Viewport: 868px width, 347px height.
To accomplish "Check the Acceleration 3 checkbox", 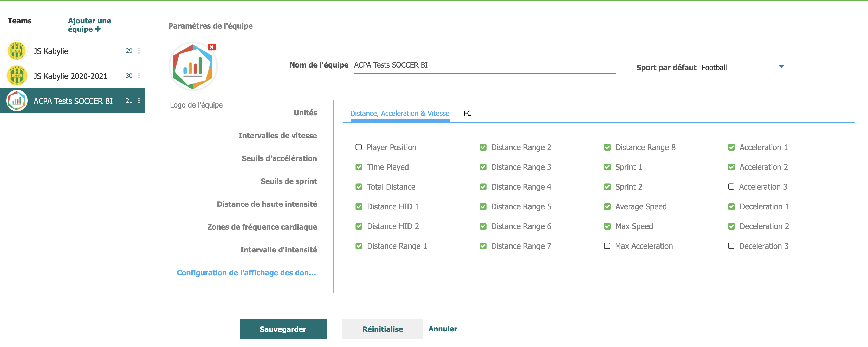I will tap(731, 186).
